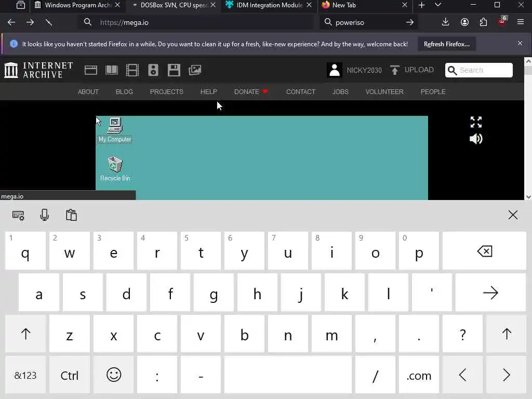Viewport: 532px width, 399px height.
Task: Tap the keyboard Enter arrow key
Action: (490, 293)
